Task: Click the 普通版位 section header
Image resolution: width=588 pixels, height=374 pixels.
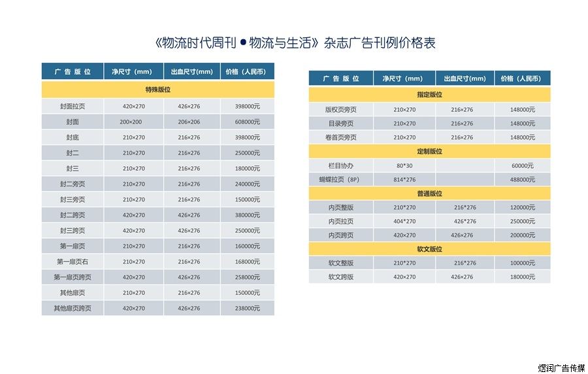Action: click(429, 194)
